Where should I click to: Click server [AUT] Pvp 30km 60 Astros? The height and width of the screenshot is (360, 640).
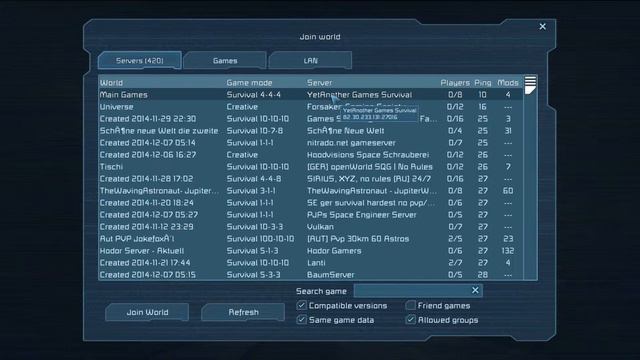pos(358,239)
